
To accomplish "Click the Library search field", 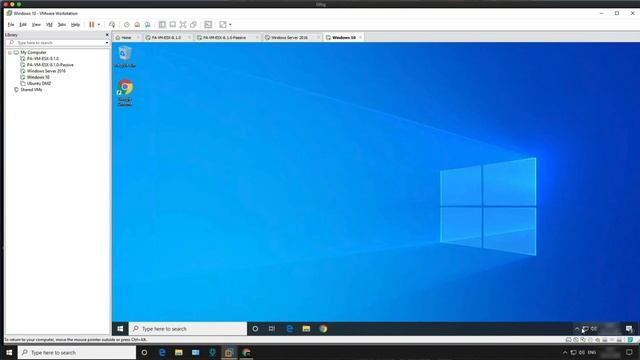I will pyautogui.click(x=56, y=42).
